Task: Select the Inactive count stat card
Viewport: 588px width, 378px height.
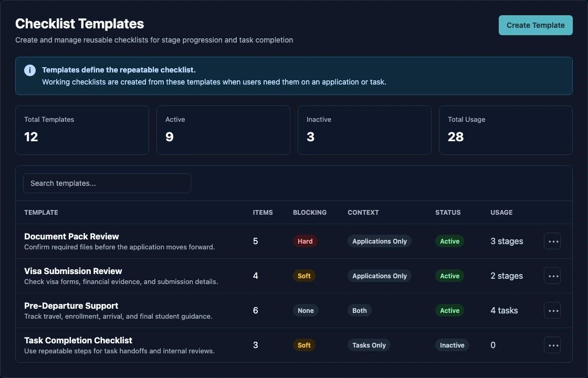Action: 364,130
